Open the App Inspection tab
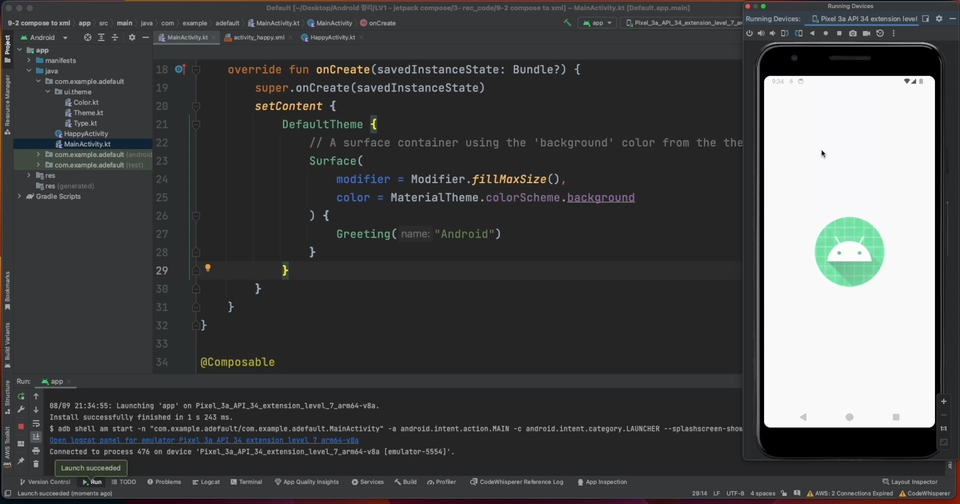Image resolution: width=960 pixels, height=504 pixels. (x=602, y=482)
